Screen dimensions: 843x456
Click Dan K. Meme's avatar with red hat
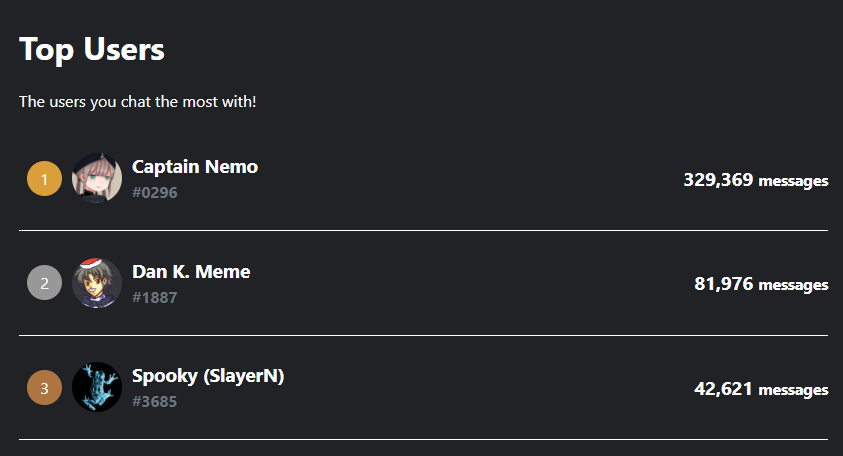97,283
